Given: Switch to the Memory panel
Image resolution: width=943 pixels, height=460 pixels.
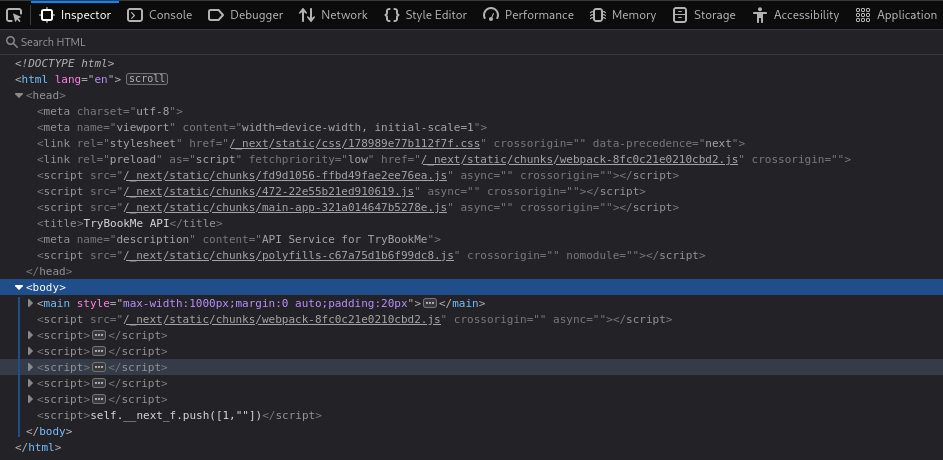Looking at the screenshot, I should click(x=623, y=15).
